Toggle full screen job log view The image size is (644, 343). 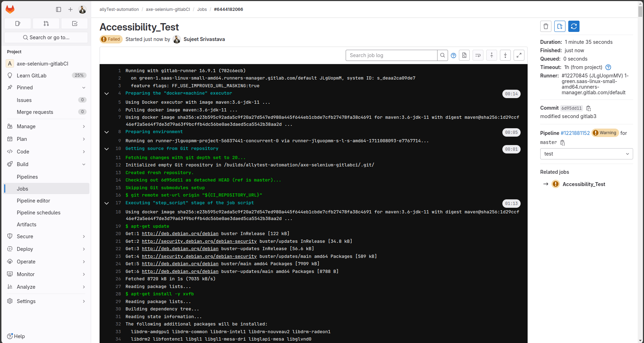pyautogui.click(x=519, y=55)
